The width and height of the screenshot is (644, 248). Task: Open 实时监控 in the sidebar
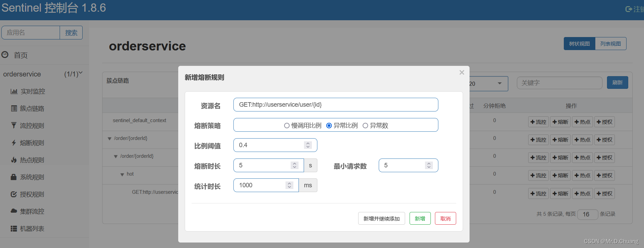pyautogui.click(x=33, y=91)
